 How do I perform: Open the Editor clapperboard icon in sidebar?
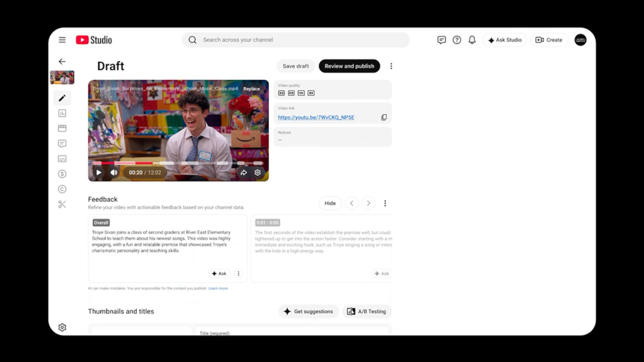tap(62, 128)
